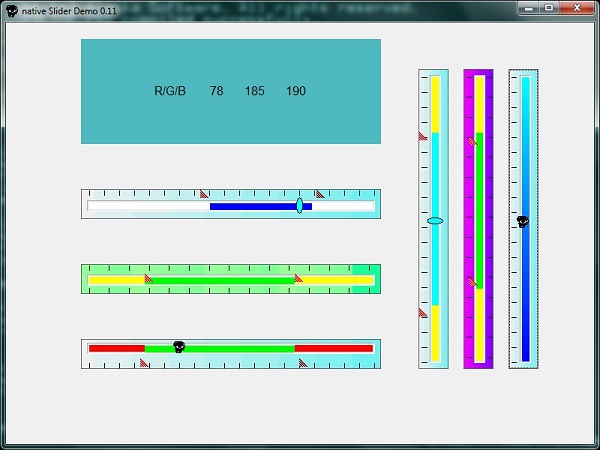Select the left red marker above the blue horizontal slider
Viewport: 600px width, 450px height.
pos(204,194)
